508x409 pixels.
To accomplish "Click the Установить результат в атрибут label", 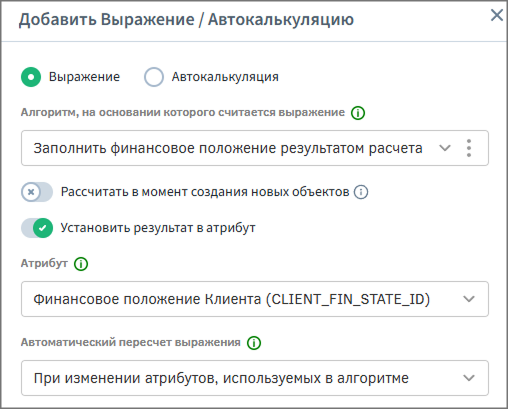I will pos(158,228).
